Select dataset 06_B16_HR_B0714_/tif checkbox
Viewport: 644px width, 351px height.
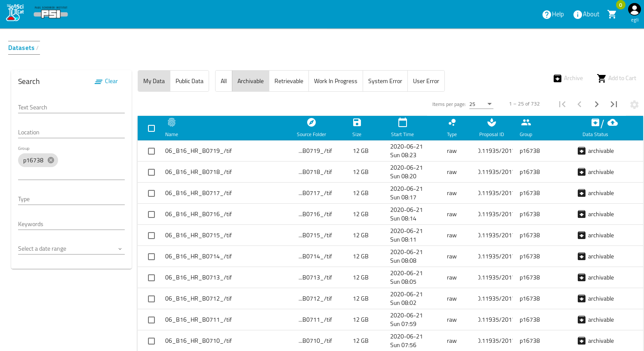(x=151, y=257)
